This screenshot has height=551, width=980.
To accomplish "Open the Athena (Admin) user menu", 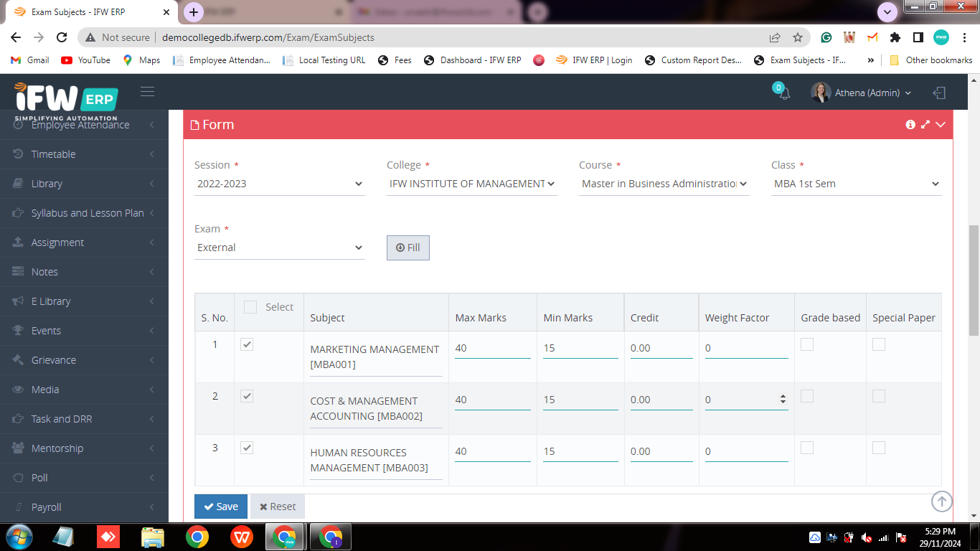I will 862,93.
